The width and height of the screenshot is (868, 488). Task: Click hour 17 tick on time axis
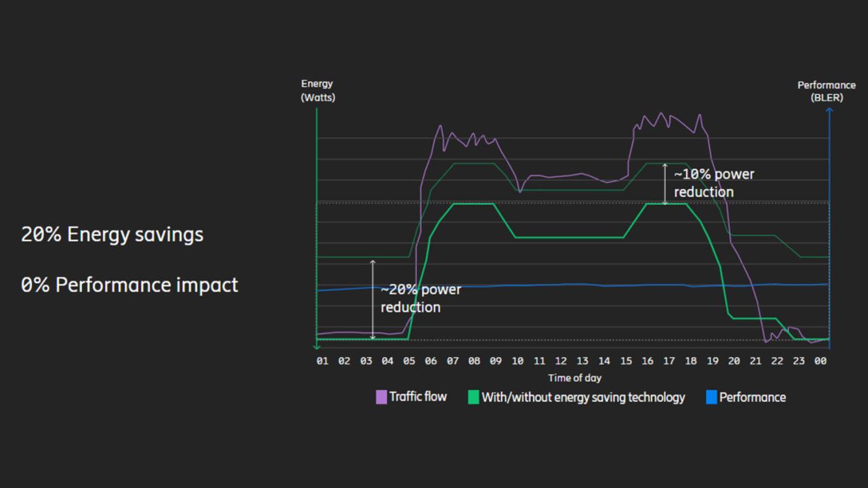click(x=669, y=361)
